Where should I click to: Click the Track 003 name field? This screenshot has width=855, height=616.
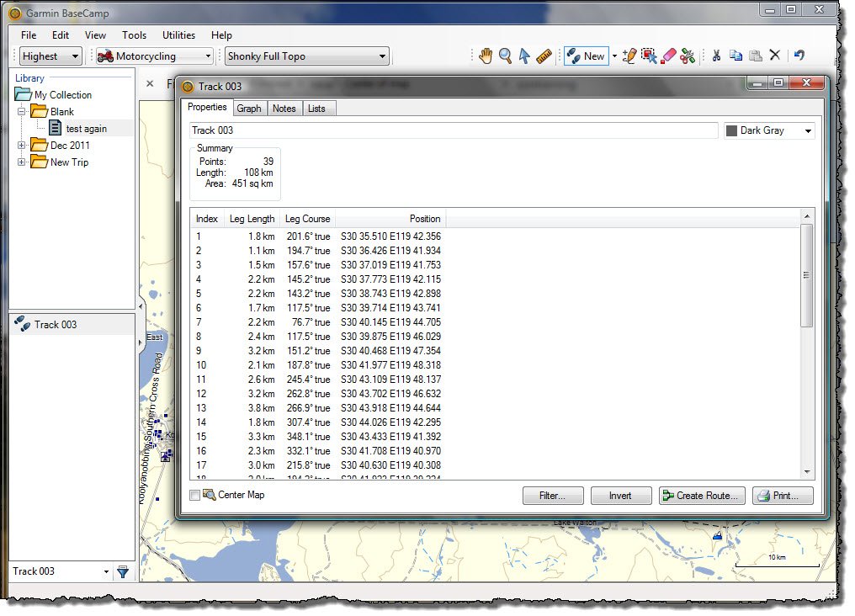(454, 130)
